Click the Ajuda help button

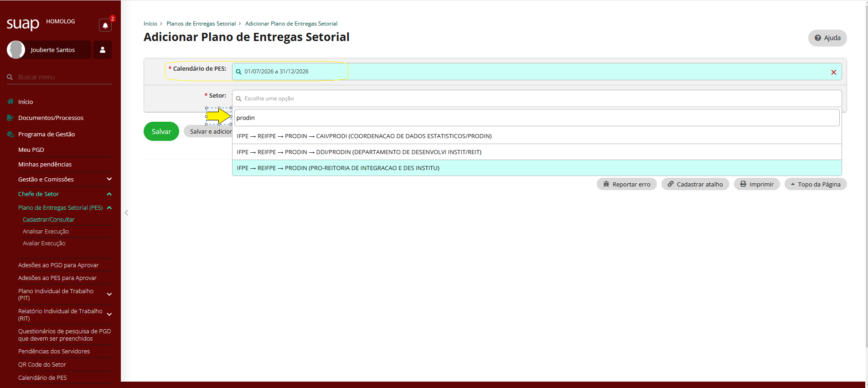[x=827, y=38]
